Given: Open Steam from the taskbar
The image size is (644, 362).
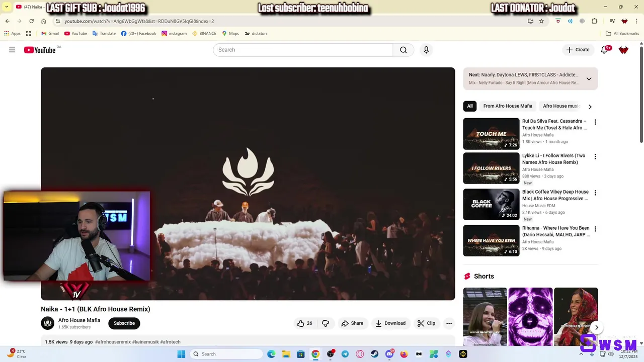Looking at the screenshot, I should [x=375, y=354].
